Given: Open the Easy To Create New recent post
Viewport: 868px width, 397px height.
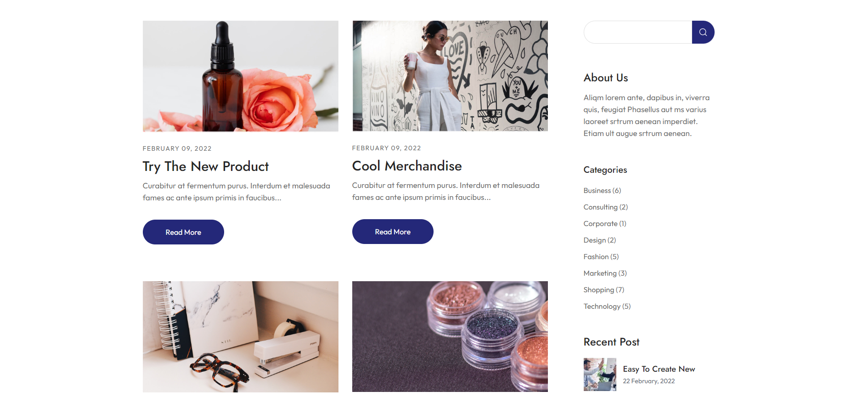Looking at the screenshot, I should (659, 369).
